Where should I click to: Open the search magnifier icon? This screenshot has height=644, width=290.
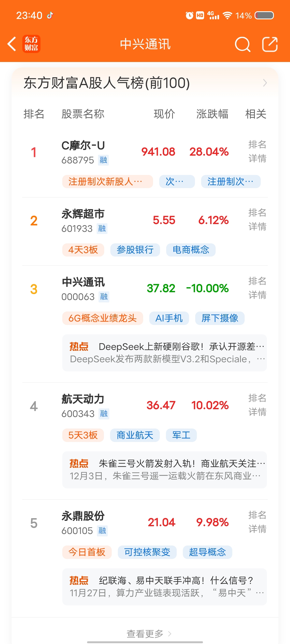pyautogui.click(x=242, y=44)
